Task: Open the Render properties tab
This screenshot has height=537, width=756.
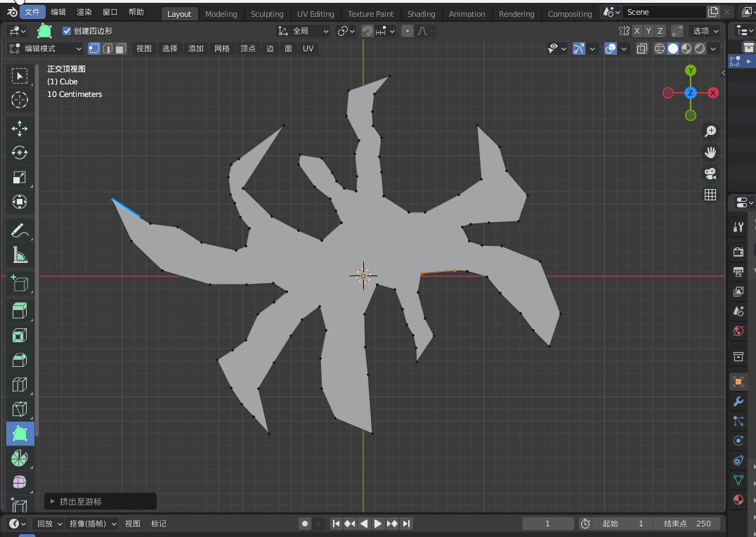Action: click(x=738, y=252)
